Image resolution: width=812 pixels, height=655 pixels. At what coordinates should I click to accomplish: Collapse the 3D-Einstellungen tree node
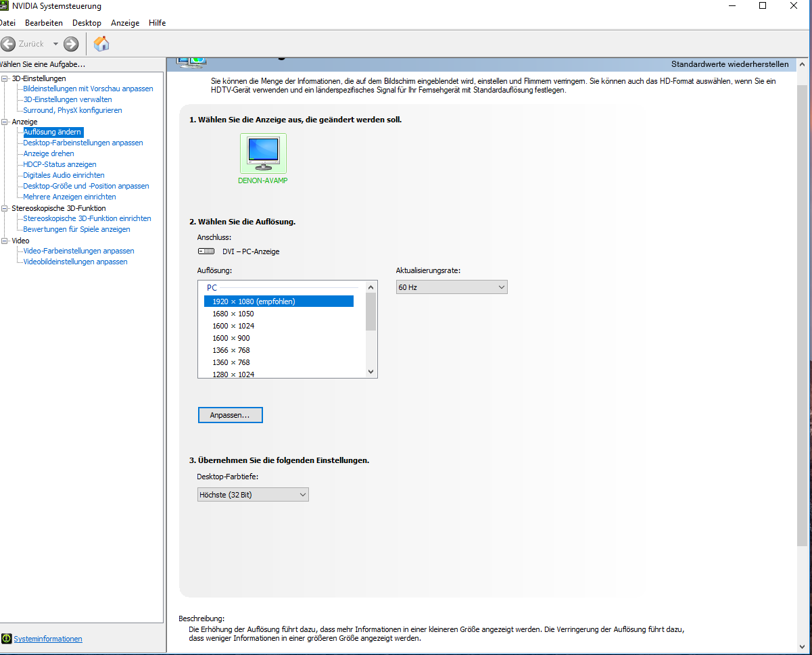(x=5, y=78)
